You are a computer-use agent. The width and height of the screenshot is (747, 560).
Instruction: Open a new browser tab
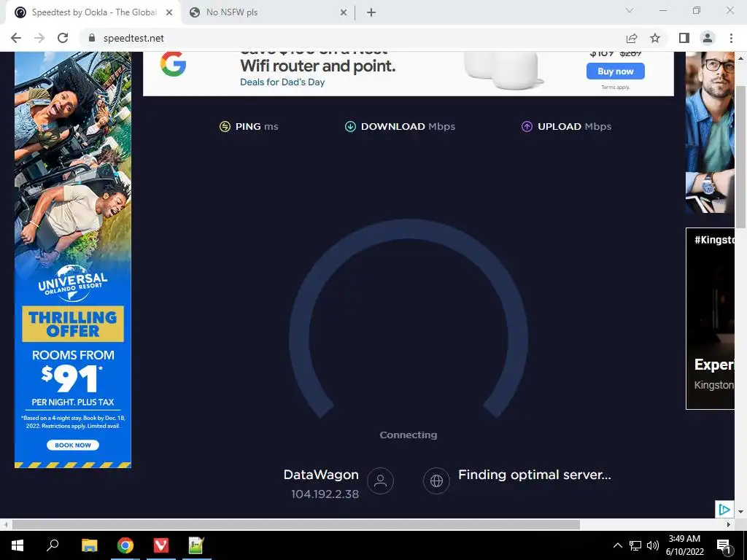pos(371,12)
